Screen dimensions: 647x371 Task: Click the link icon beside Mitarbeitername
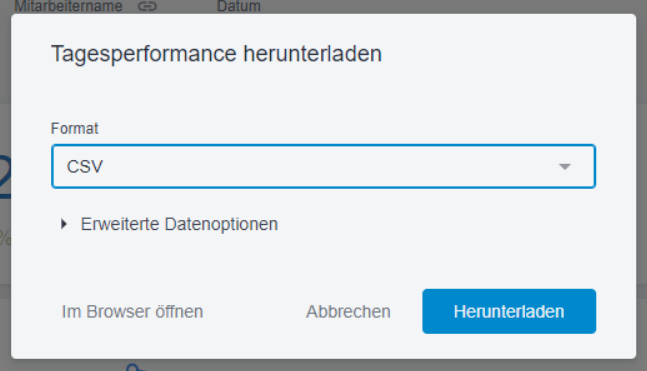[147, 6]
